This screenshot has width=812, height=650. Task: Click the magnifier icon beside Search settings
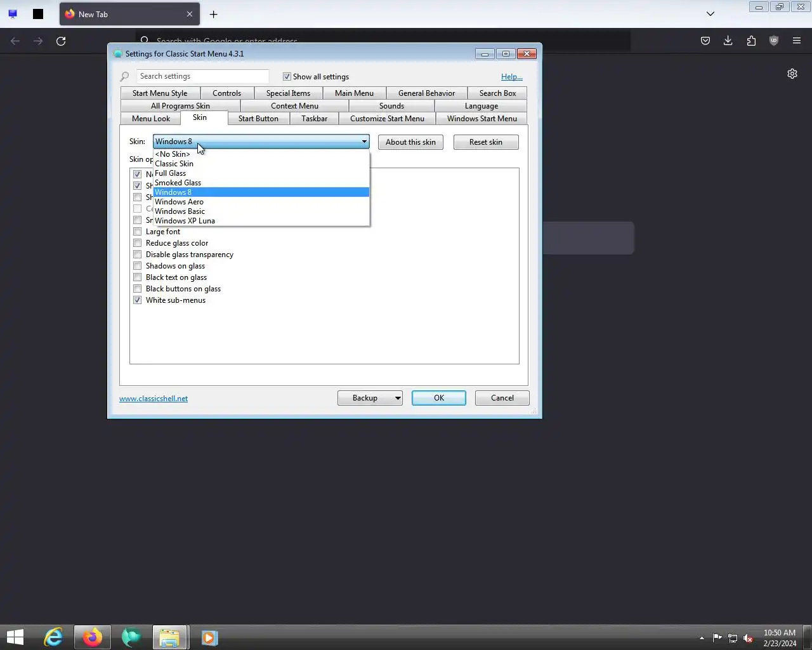tap(124, 77)
